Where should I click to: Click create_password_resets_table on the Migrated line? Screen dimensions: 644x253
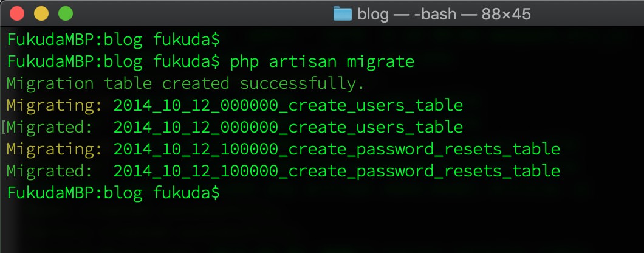[x=337, y=171]
